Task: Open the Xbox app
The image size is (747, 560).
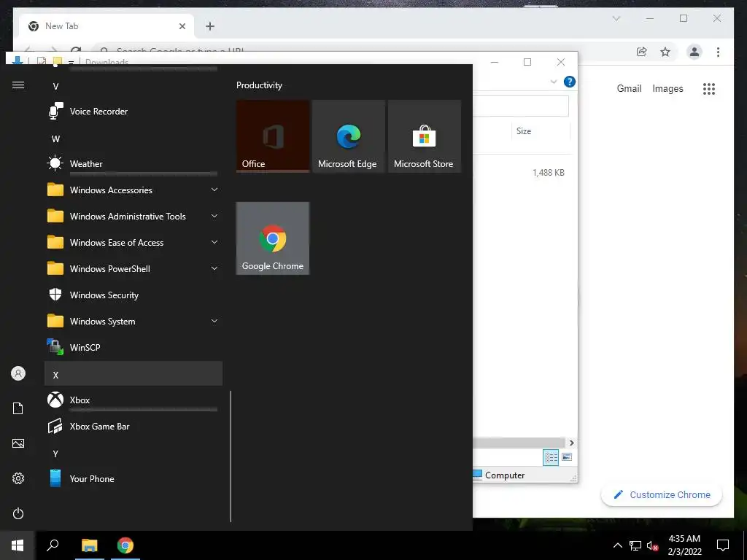Action: [x=133, y=400]
